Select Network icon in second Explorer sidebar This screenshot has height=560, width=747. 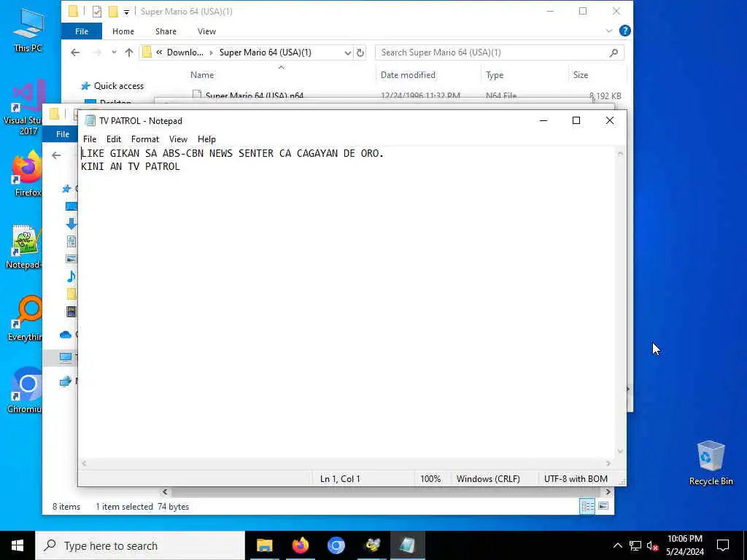click(x=65, y=381)
